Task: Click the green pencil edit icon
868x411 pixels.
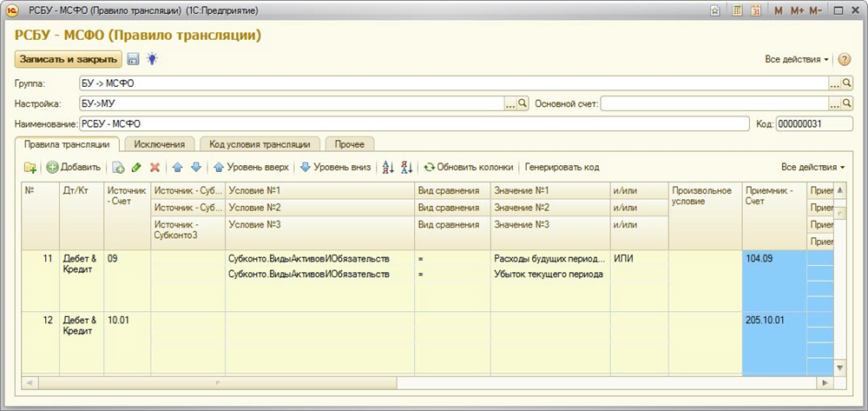Action: click(x=136, y=167)
